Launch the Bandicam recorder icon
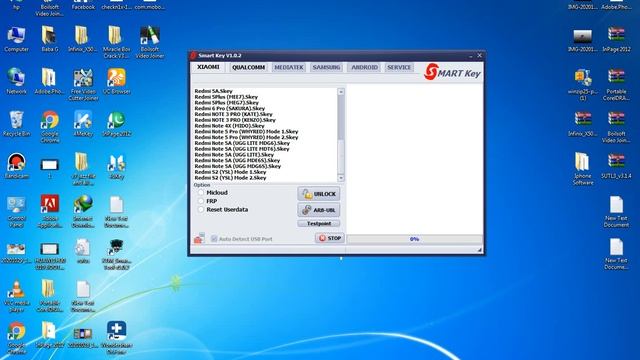 [16, 163]
